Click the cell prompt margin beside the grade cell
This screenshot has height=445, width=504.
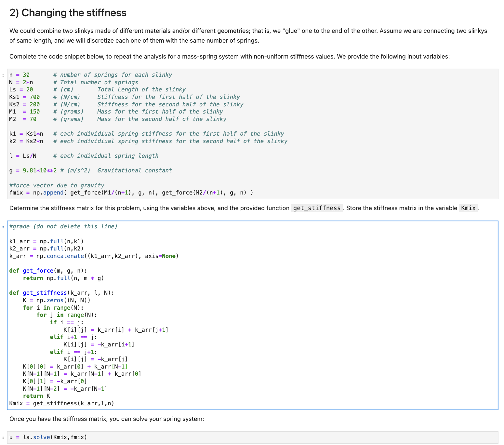pos(3,226)
